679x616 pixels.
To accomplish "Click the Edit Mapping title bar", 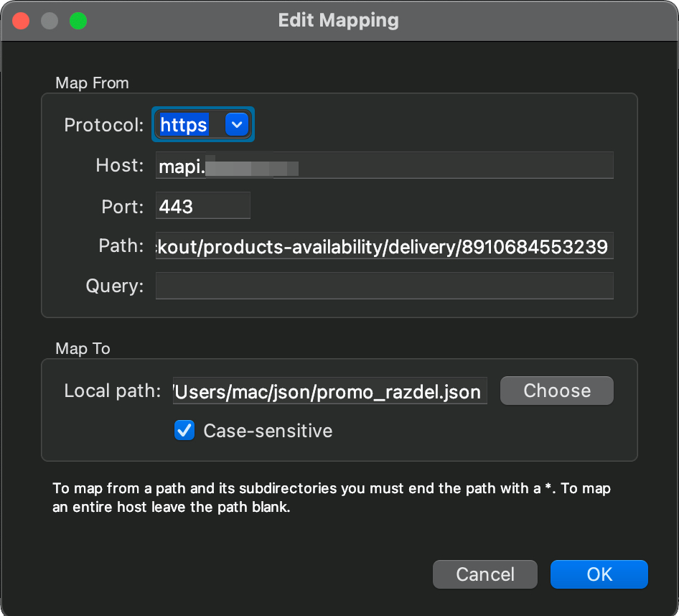I will point(339,20).
